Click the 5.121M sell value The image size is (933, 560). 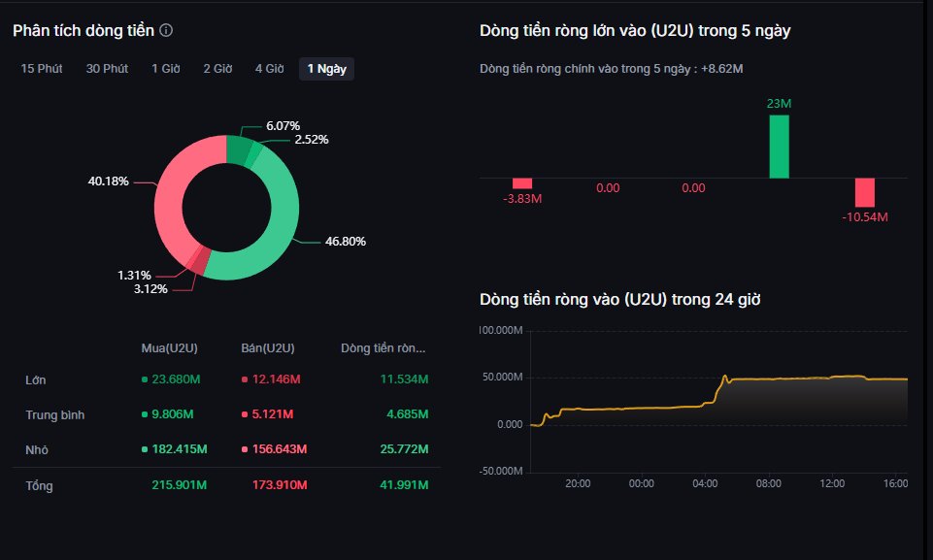pos(273,414)
